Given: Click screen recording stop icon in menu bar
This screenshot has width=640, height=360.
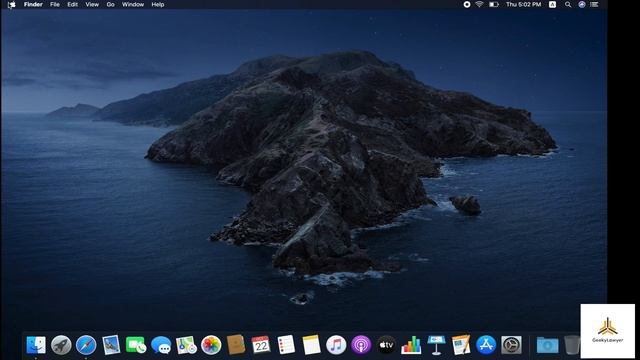Looking at the screenshot, I should pos(467,4).
